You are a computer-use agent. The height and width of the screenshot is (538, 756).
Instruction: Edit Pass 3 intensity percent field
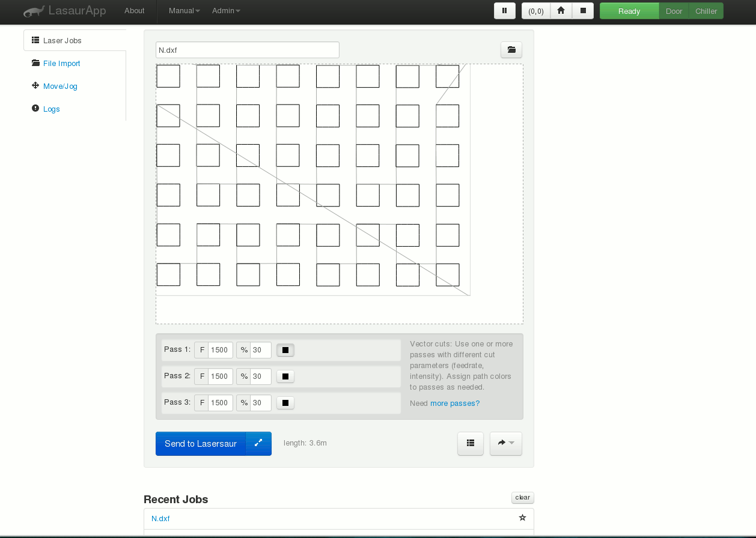point(261,403)
